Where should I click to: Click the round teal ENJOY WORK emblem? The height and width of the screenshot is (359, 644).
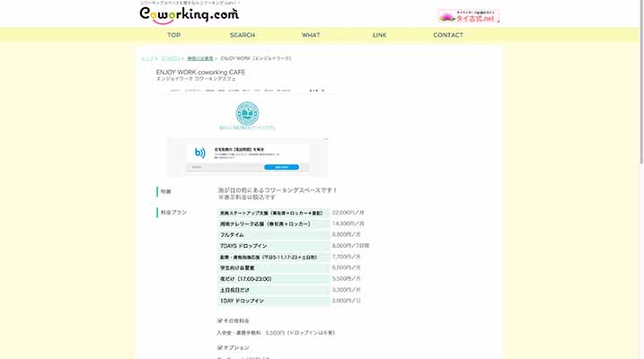(247, 113)
